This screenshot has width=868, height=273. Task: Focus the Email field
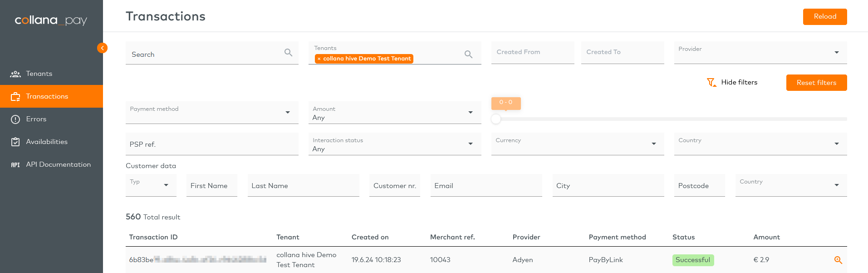[x=486, y=185]
